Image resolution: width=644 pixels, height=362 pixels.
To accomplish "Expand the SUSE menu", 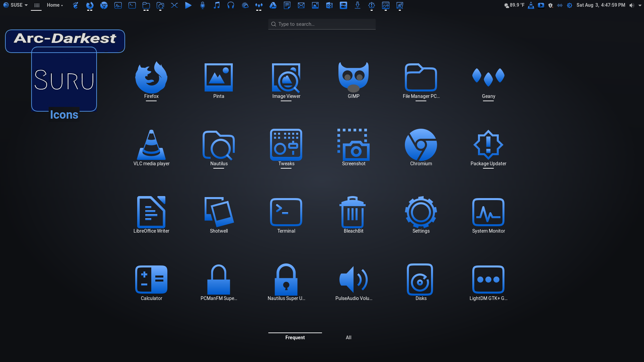I will pyautogui.click(x=15, y=5).
